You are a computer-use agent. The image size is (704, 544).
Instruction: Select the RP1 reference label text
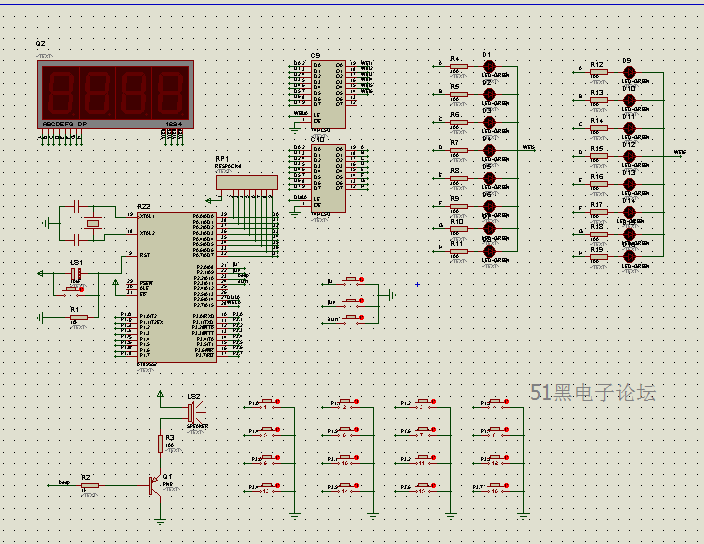(222, 159)
